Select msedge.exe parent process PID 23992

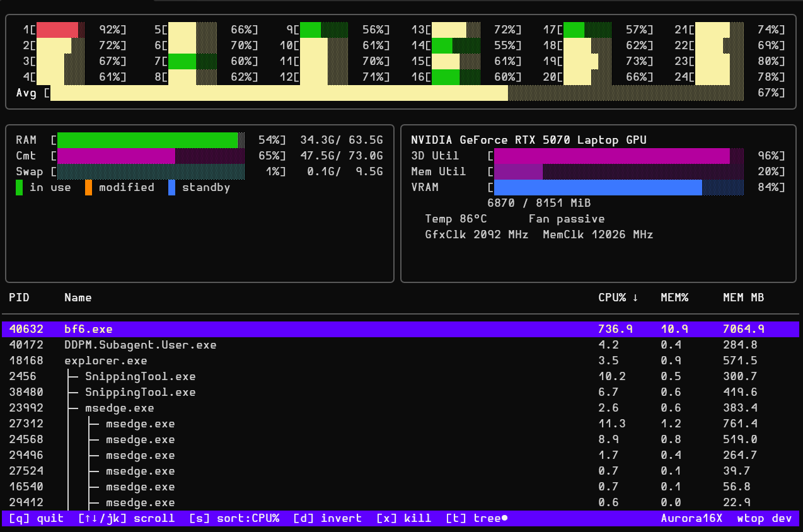click(x=401, y=408)
